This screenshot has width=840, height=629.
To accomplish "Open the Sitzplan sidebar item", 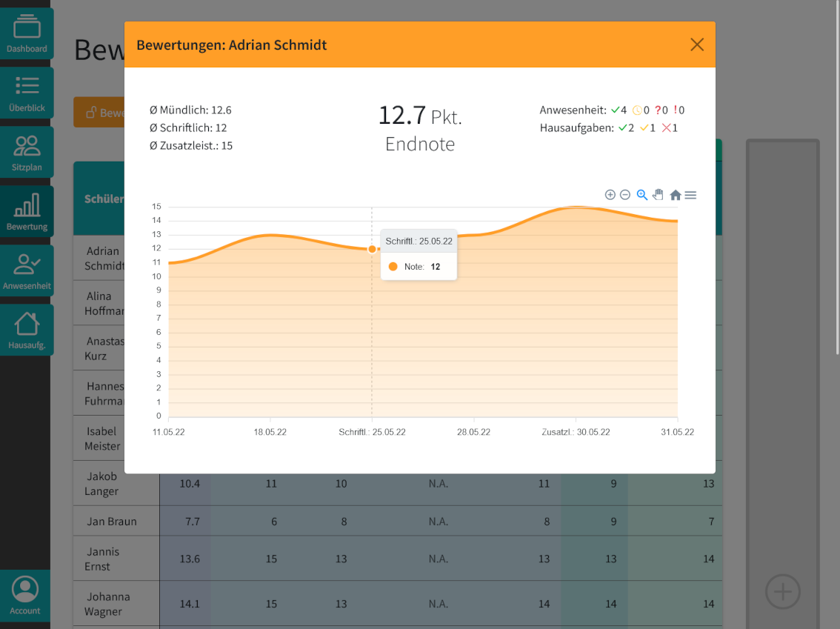I will tap(27, 153).
